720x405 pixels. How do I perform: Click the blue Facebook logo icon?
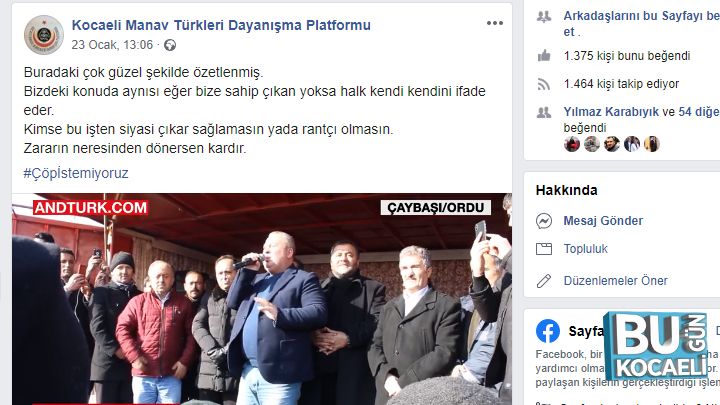coord(548,331)
